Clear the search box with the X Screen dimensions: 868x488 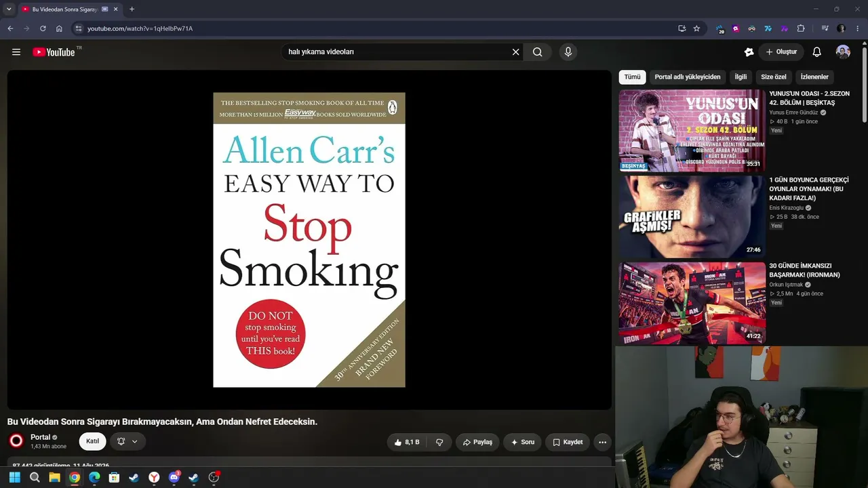[515, 52]
